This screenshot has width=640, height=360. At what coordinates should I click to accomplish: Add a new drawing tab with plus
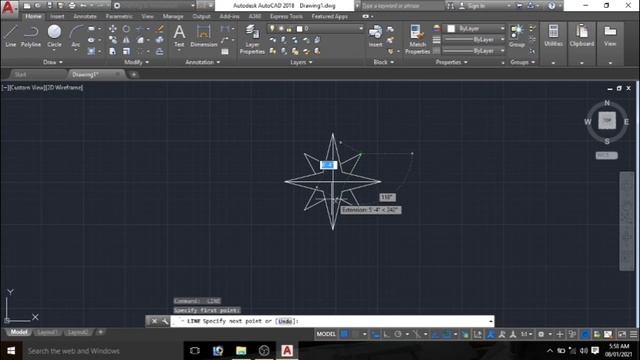[x=133, y=74]
